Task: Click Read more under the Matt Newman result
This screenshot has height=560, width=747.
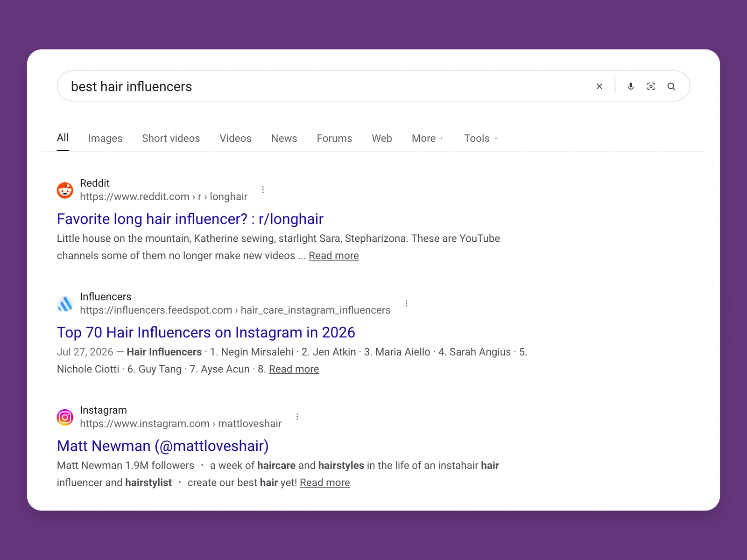Action: [x=325, y=483]
